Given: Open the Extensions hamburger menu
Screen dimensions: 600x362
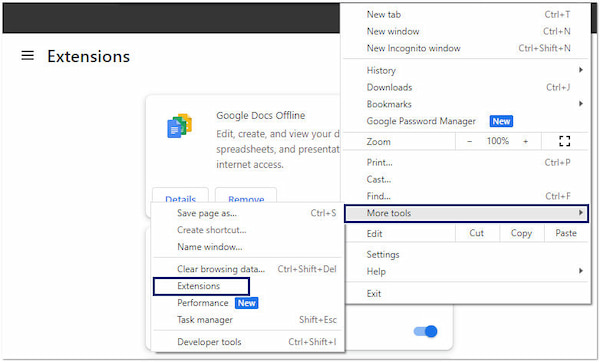Looking at the screenshot, I should click(28, 56).
